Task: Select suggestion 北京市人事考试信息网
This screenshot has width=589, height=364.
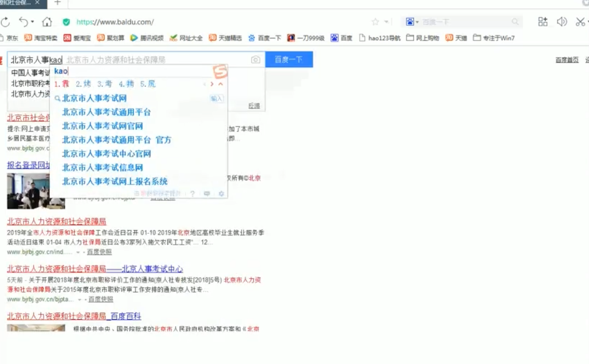Action: (x=102, y=168)
